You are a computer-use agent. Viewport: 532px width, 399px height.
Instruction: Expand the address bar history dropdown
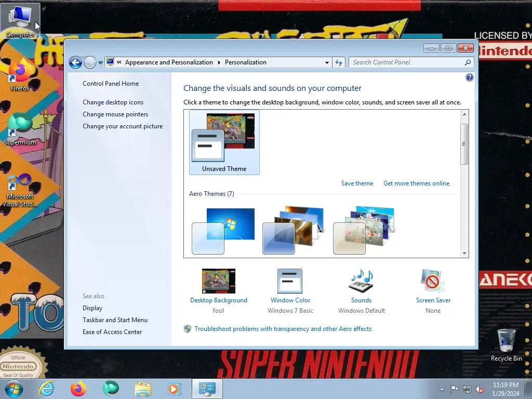(327, 62)
